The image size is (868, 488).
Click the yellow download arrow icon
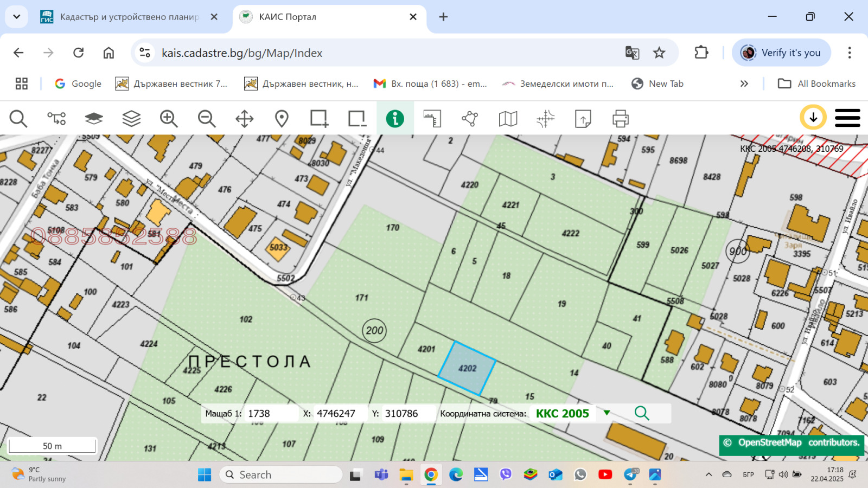pyautogui.click(x=812, y=117)
